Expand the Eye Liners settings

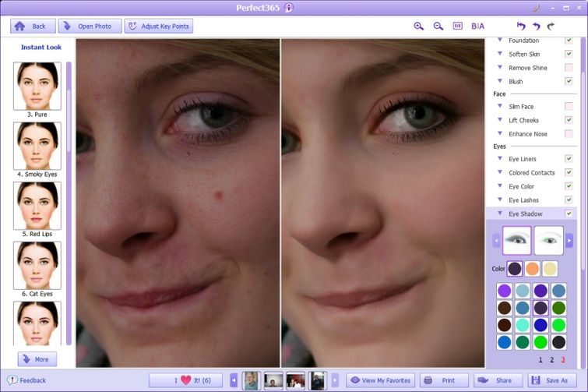tap(500, 158)
